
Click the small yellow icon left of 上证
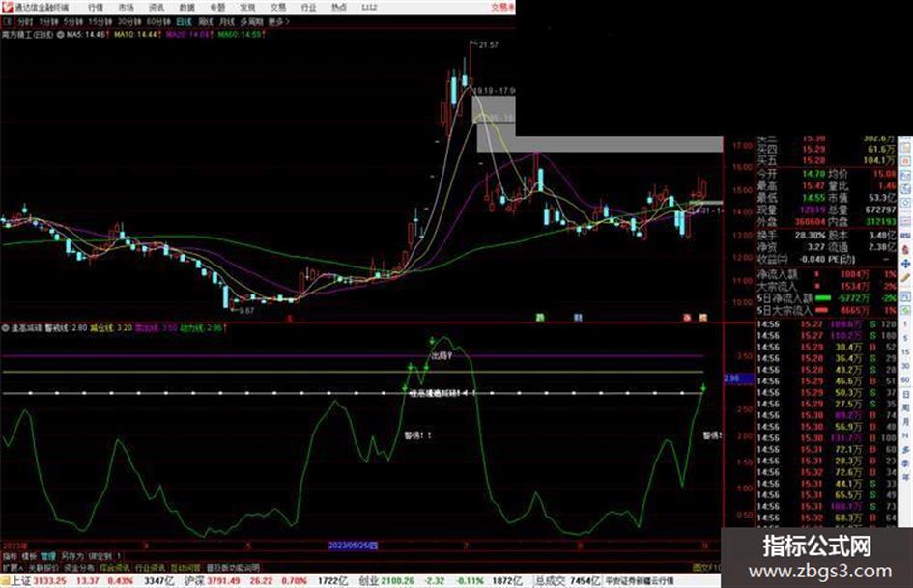click(5, 581)
